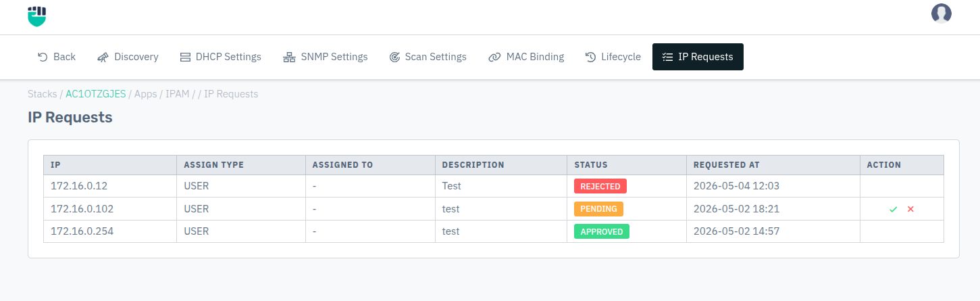The image size is (980, 301).
Task: Click the green shield logo icon
Action: (37, 16)
